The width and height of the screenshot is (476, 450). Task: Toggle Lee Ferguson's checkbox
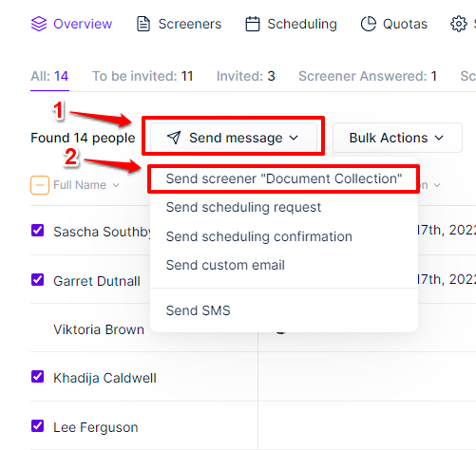(x=37, y=426)
